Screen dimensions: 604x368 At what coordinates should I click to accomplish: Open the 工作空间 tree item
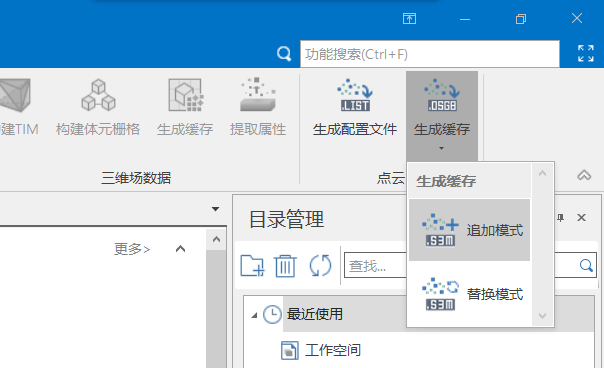[x=333, y=350]
